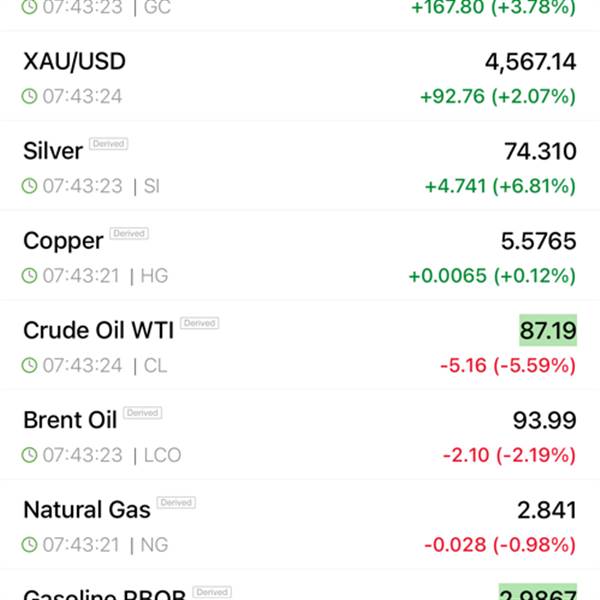The width and height of the screenshot is (600, 600).
Task: Click the highlighted 87.19 Crude Oil price
Action: tap(547, 330)
